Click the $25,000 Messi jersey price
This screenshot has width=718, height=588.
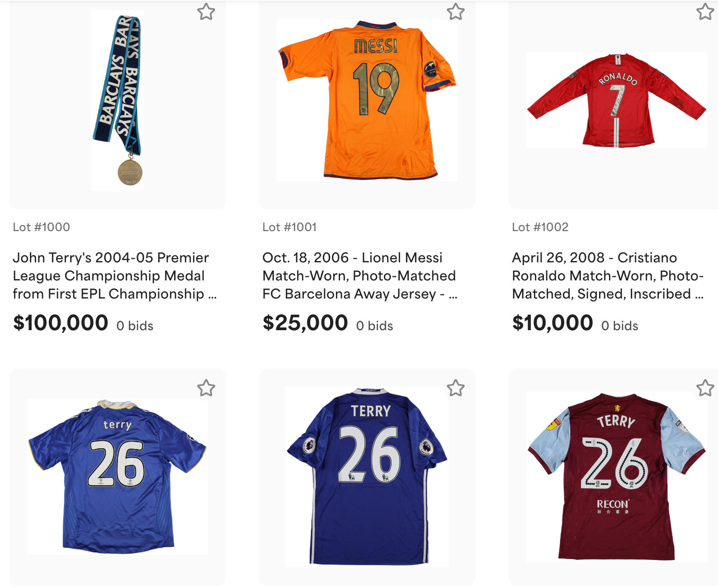(305, 323)
